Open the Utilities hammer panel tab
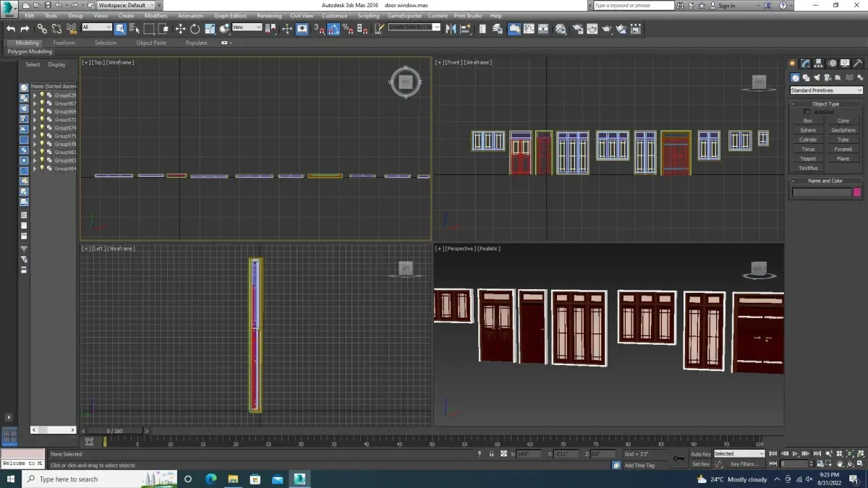Screen dimensions: 868x488 click(858, 64)
